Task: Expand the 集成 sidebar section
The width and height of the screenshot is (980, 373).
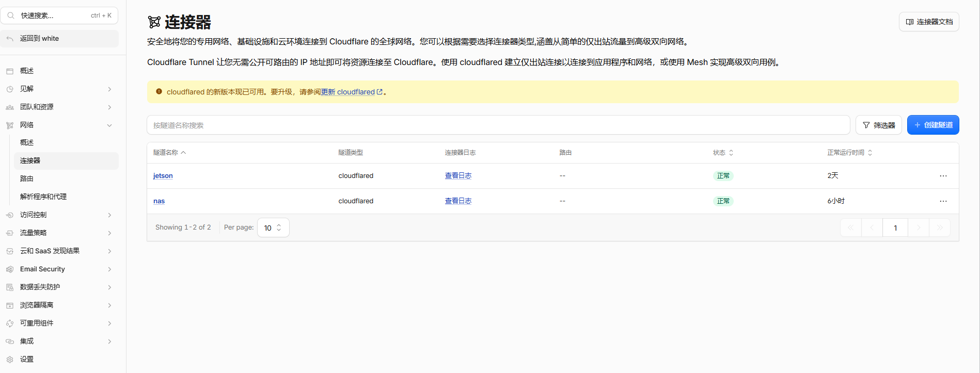Action: pos(109,342)
